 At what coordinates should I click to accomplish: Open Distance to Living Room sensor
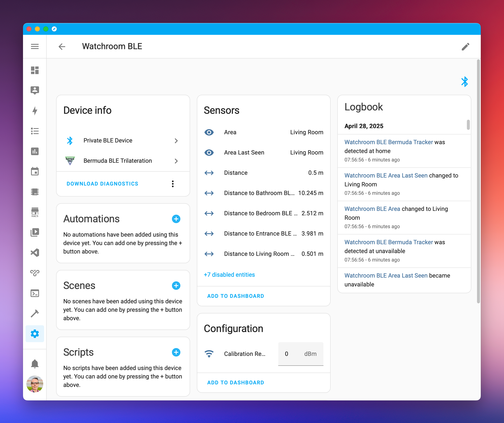pyautogui.click(x=263, y=254)
